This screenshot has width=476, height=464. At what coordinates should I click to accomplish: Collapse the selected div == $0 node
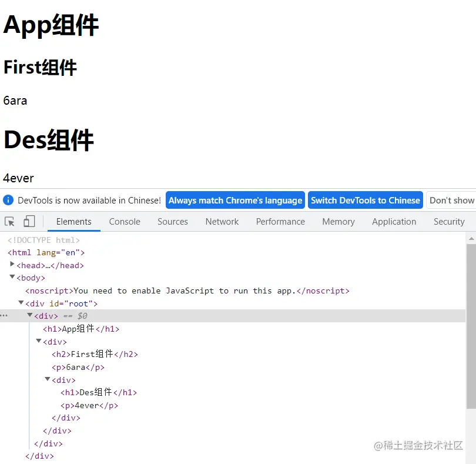30,315
